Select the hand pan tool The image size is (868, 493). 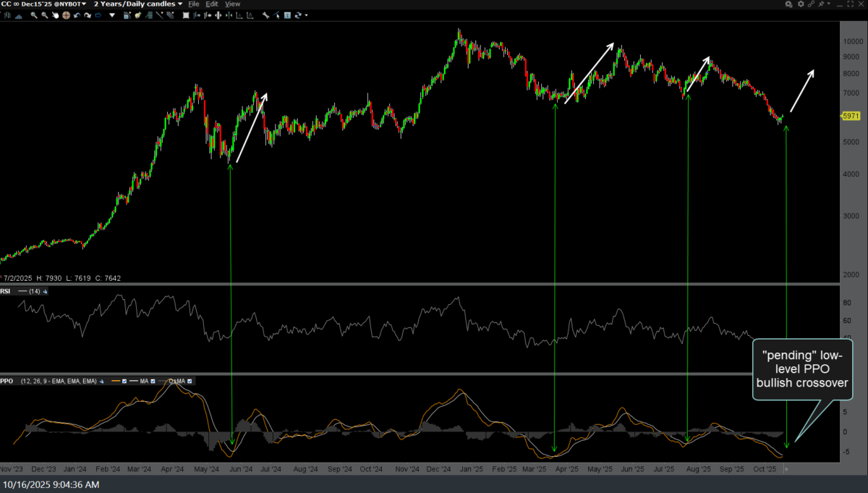54,15
